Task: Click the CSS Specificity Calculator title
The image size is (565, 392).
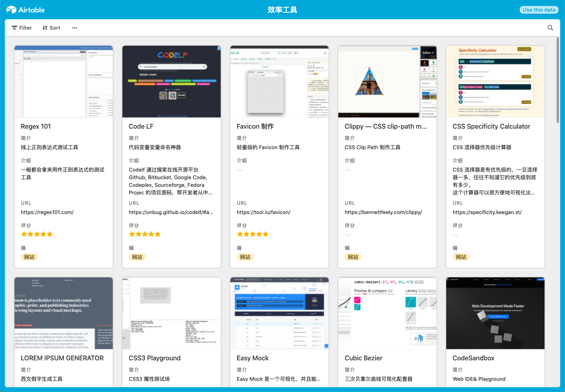Action: click(491, 126)
